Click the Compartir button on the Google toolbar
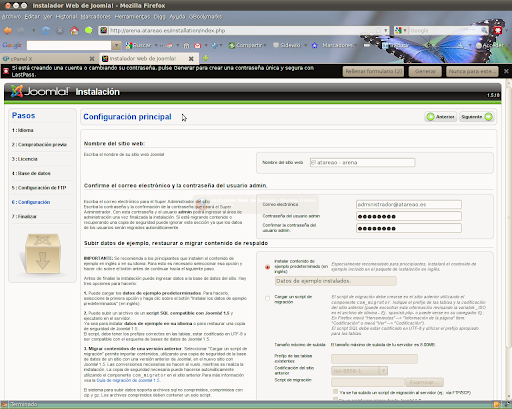Image resolution: width=512 pixels, height=409 pixels. pos(246,45)
